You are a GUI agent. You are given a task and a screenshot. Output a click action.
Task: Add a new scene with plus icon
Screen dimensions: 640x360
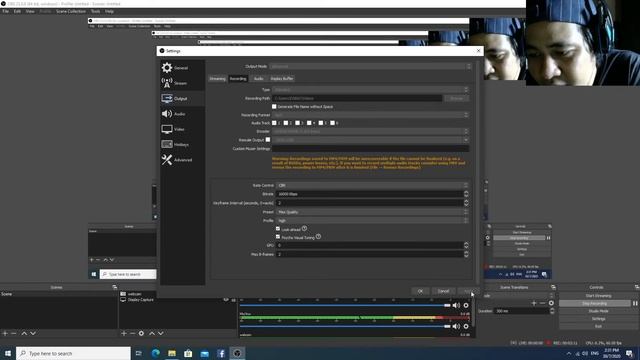click(x=5, y=333)
